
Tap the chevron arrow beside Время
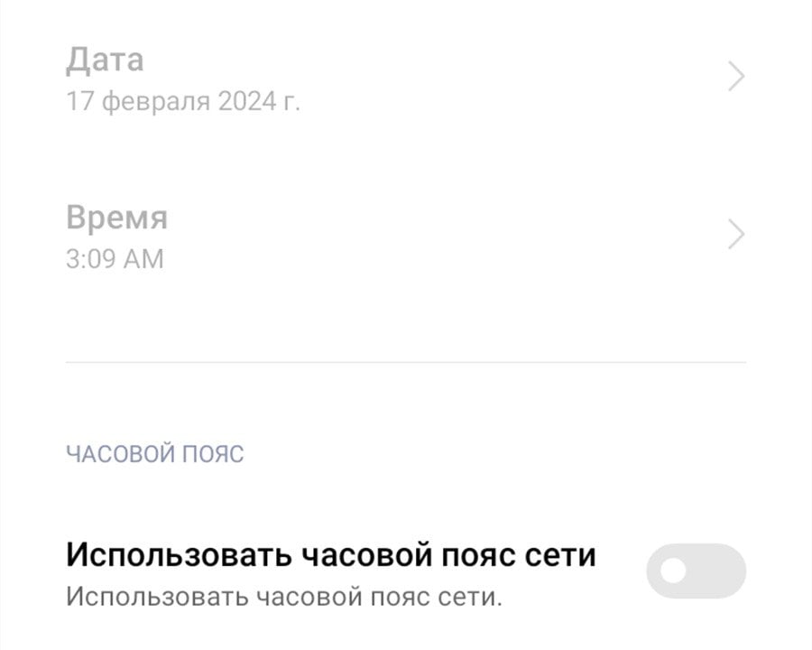[x=736, y=235]
